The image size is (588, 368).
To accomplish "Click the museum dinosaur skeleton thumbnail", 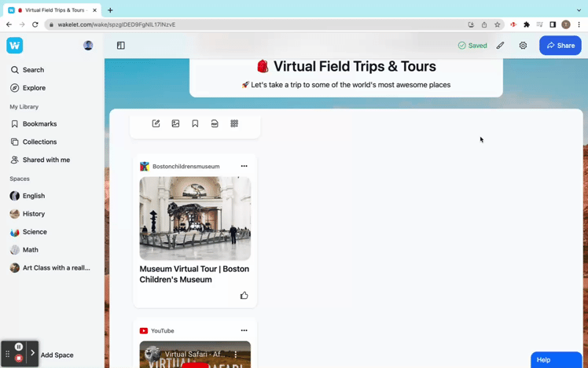I will point(195,219).
